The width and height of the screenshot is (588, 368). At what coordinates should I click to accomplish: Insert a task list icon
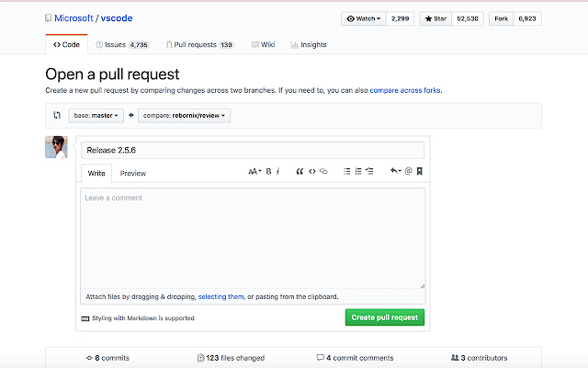click(369, 171)
